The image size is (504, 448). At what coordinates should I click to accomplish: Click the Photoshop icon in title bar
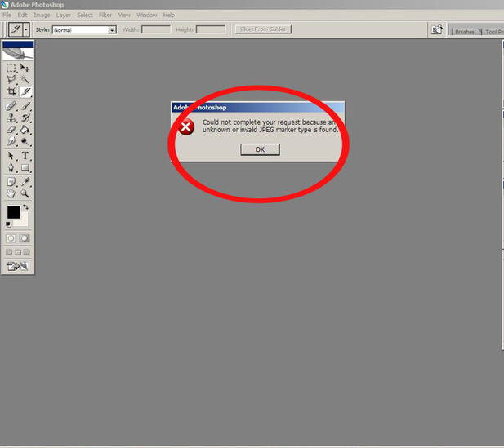(5, 5)
